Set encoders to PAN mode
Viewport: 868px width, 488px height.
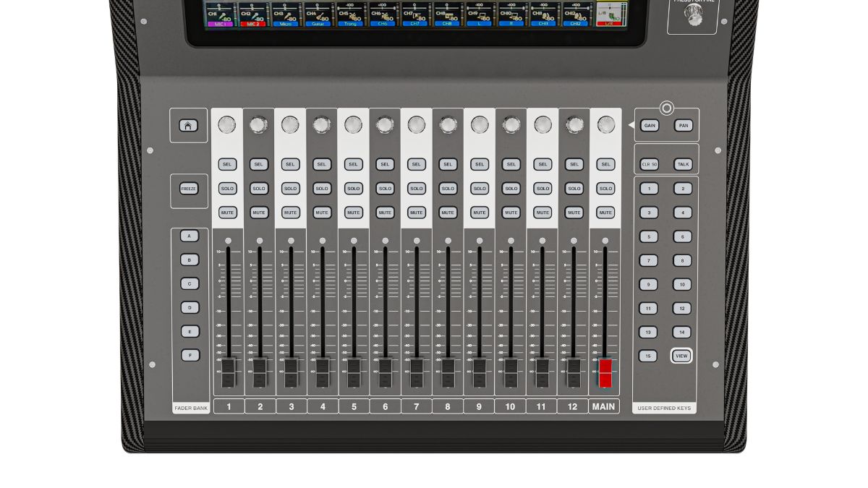coord(684,125)
